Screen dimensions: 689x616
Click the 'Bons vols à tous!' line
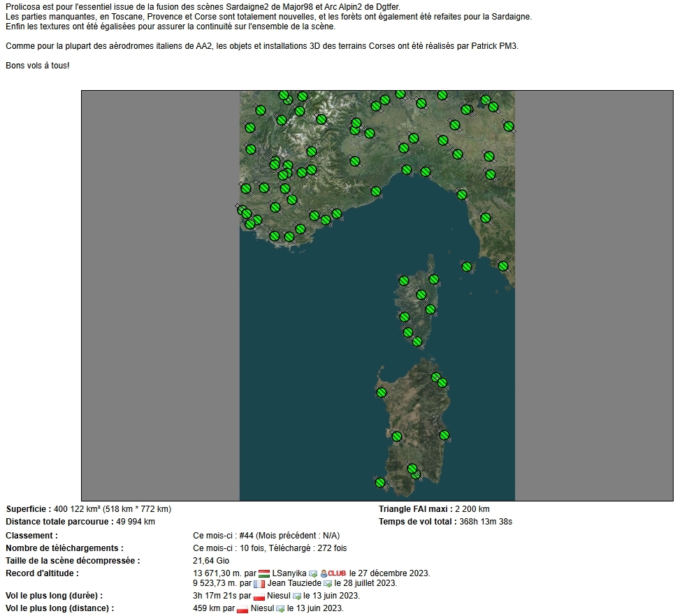[37, 66]
